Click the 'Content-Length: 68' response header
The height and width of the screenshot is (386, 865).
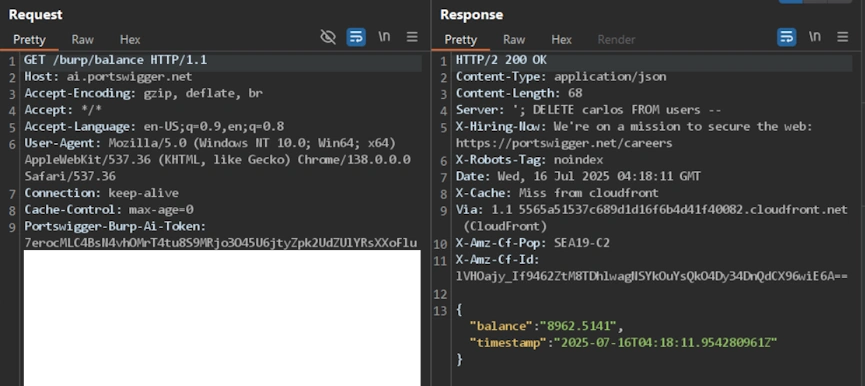519,93
